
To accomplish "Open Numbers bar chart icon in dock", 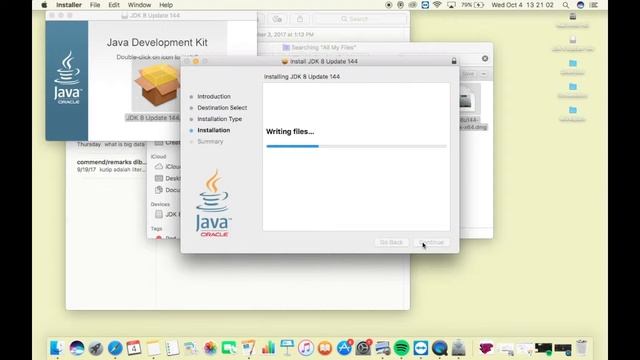I will click(268, 348).
